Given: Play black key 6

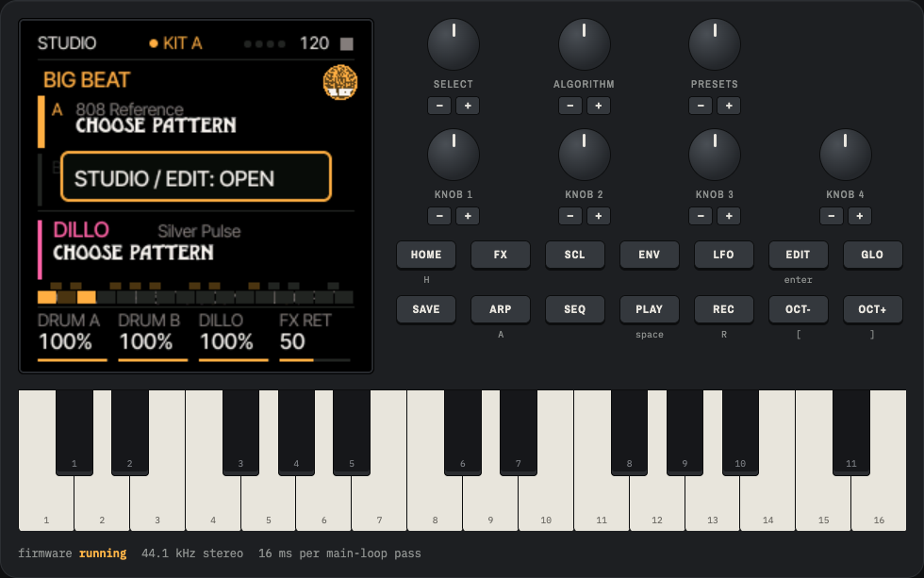Looking at the screenshot, I should (463, 433).
